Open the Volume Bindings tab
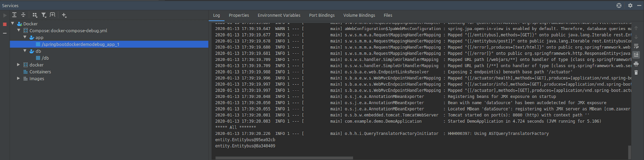This screenshot has width=644, height=160. pyautogui.click(x=359, y=15)
